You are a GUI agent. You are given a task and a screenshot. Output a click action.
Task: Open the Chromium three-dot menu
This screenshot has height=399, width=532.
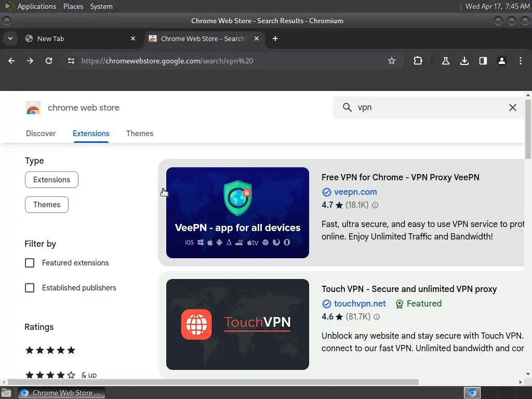[x=521, y=61]
